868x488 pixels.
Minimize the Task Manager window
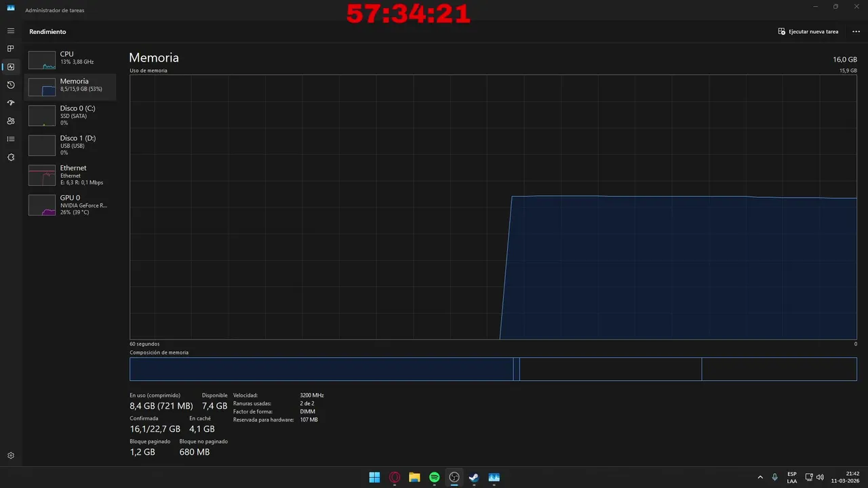815,7
